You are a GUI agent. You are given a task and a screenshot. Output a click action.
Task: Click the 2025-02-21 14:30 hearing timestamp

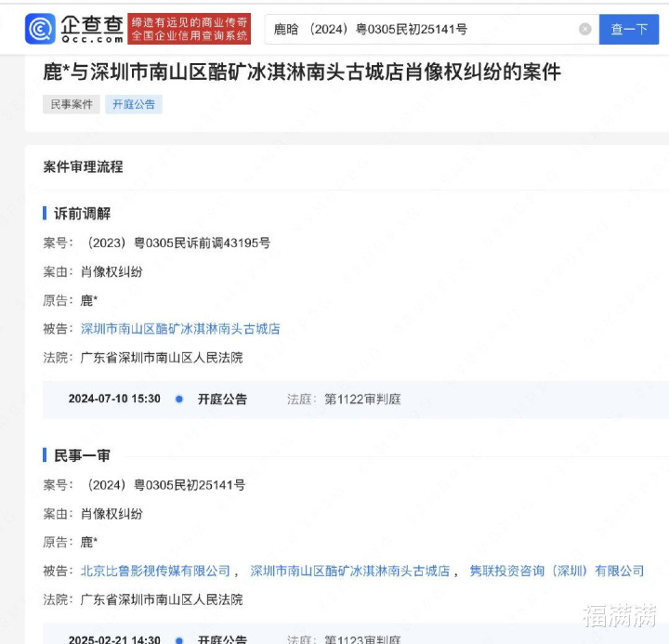point(114,639)
